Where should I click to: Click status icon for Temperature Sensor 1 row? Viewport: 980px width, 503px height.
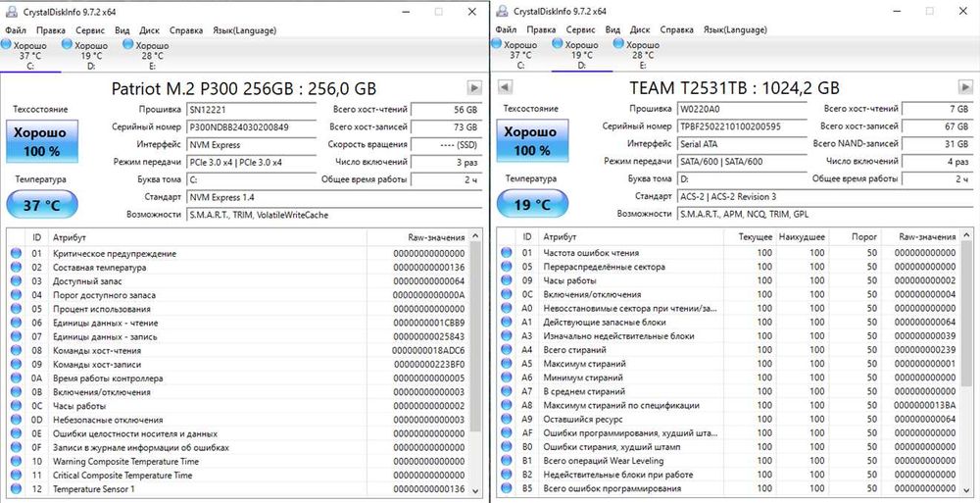click(x=16, y=488)
